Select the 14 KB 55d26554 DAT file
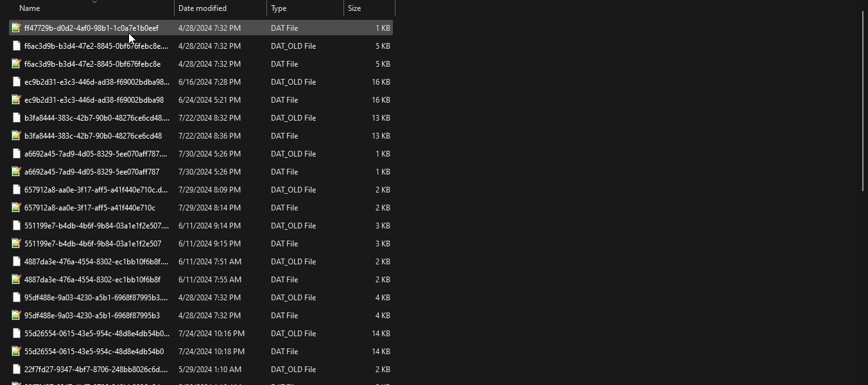Image resolution: width=868 pixels, height=385 pixels. point(90,351)
